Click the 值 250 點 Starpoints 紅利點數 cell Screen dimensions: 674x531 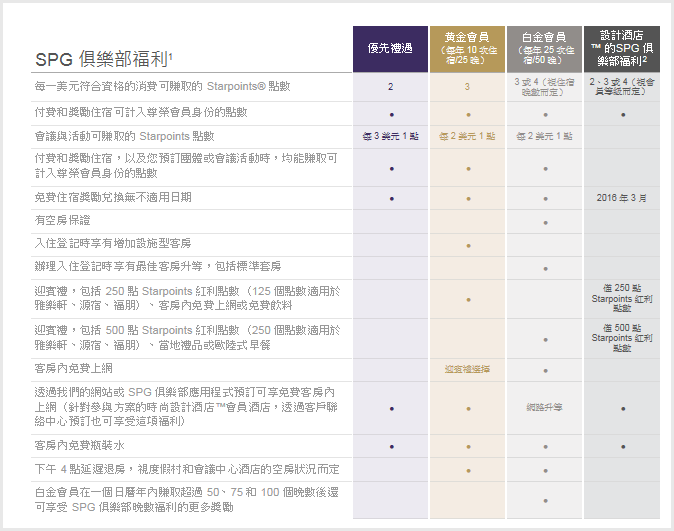tap(622, 298)
